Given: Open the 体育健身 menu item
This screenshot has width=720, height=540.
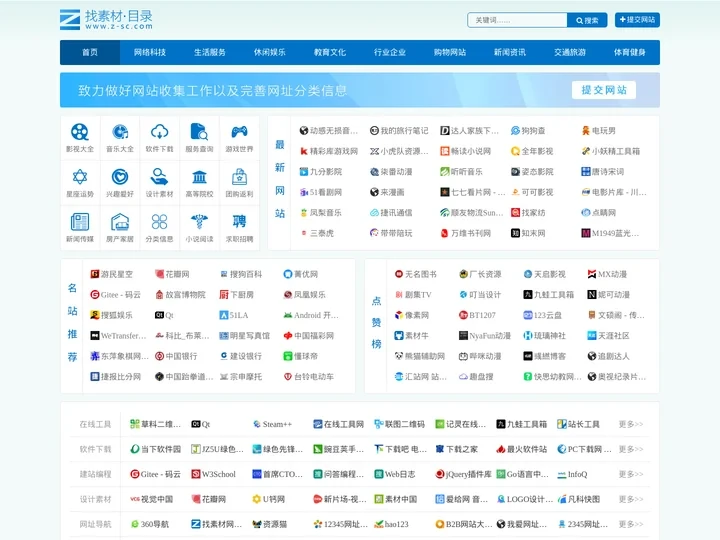Looking at the screenshot, I should 630,52.
